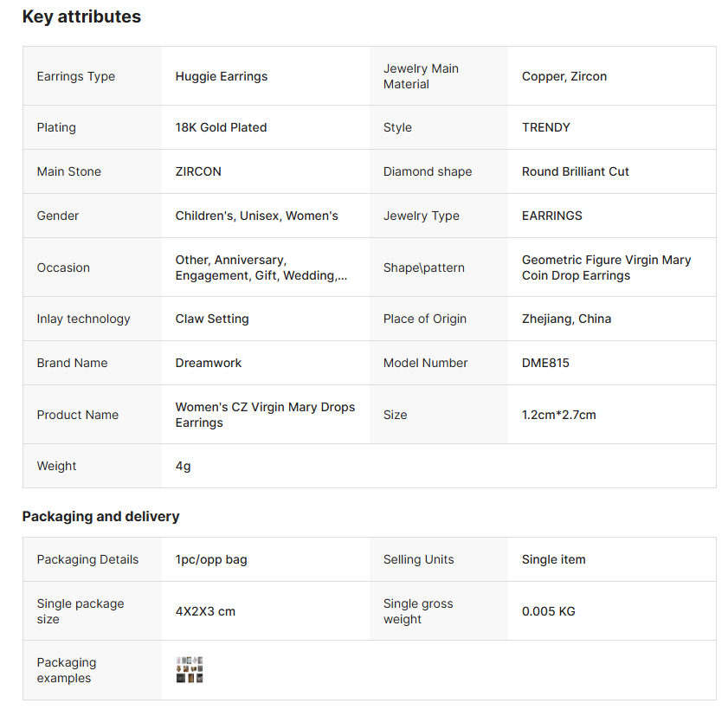Click the Zhejiang, China origin value
728x716 pixels.
pos(566,319)
